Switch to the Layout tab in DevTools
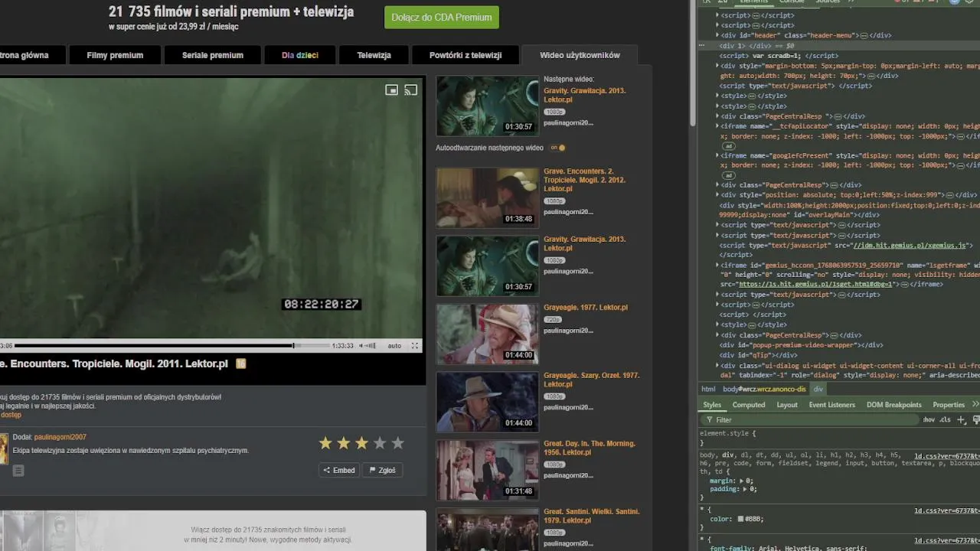Viewport: 980px width, 551px height. pyautogui.click(x=787, y=405)
